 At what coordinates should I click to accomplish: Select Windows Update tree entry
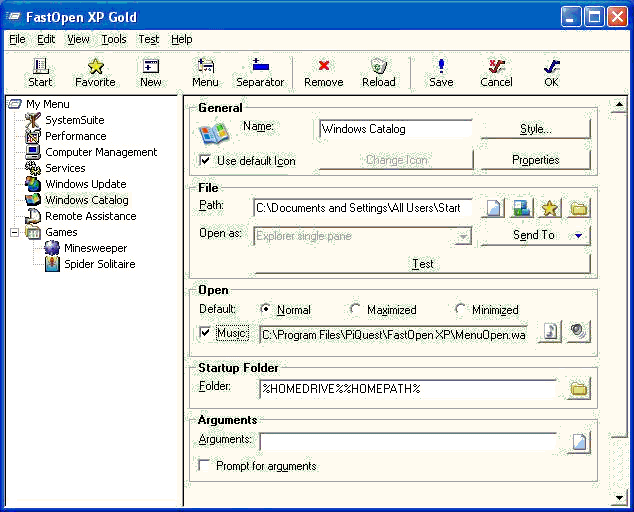(86, 184)
